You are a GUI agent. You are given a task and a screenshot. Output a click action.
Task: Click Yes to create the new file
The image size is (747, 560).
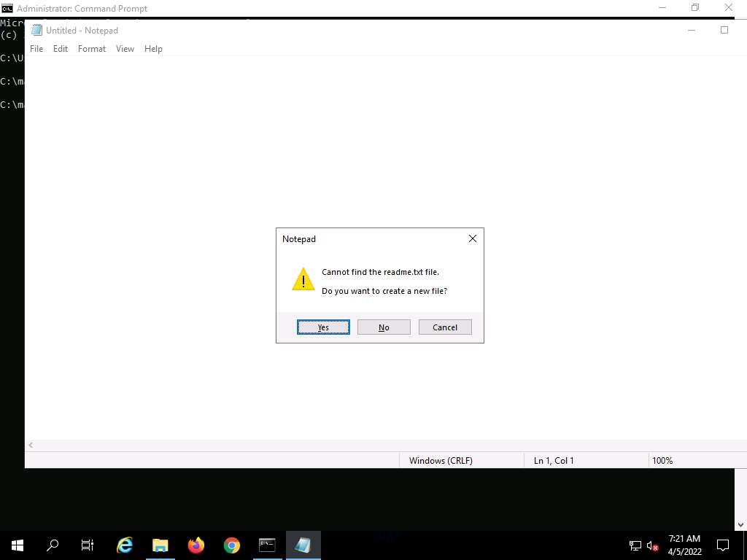pyautogui.click(x=323, y=327)
